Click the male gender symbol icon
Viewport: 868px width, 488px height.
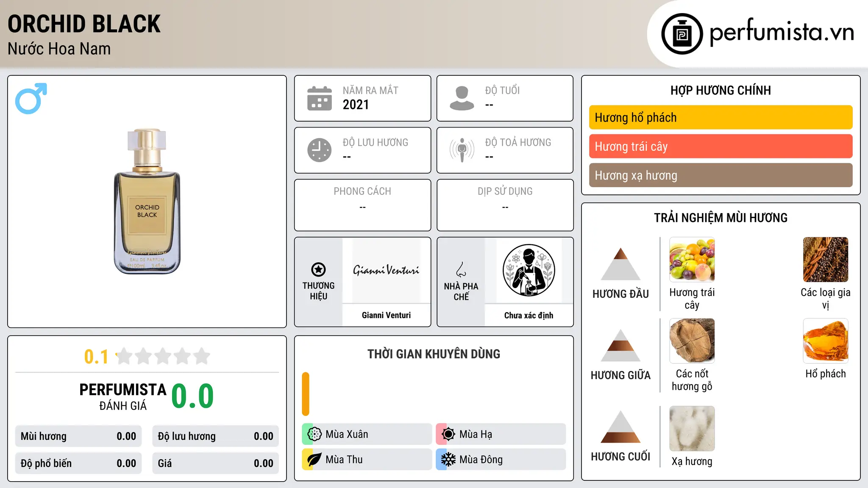(31, 98)
